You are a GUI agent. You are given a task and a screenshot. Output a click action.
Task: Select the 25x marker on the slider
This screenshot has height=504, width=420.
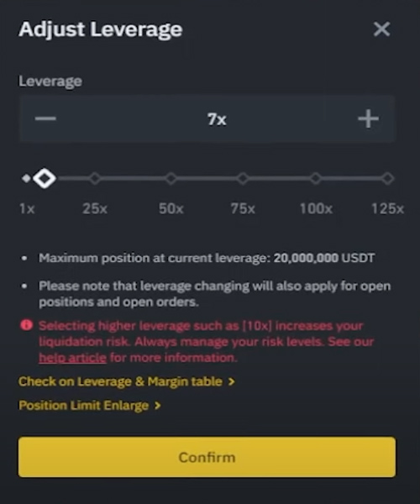tap(95, 178)
